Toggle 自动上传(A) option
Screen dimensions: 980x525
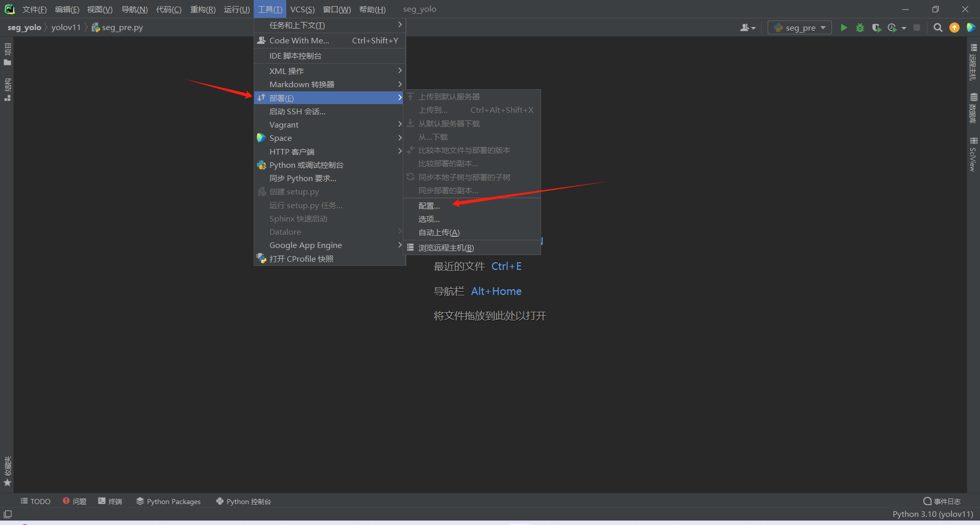pyautogui.click(x=472, y=232)
